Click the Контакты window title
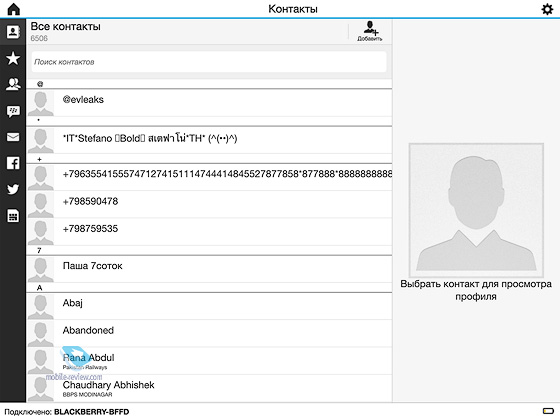The image size is (560, 420). coord(293,9)
